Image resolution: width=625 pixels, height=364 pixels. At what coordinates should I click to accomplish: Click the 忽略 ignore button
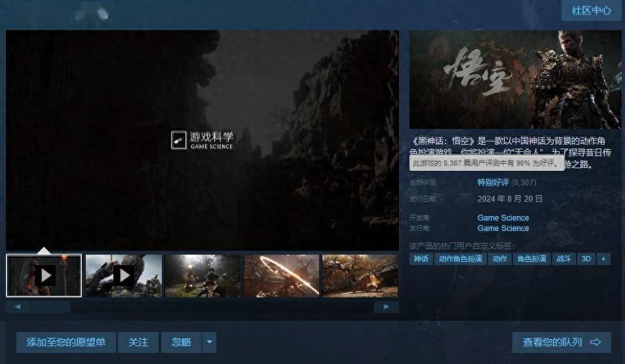181,342
